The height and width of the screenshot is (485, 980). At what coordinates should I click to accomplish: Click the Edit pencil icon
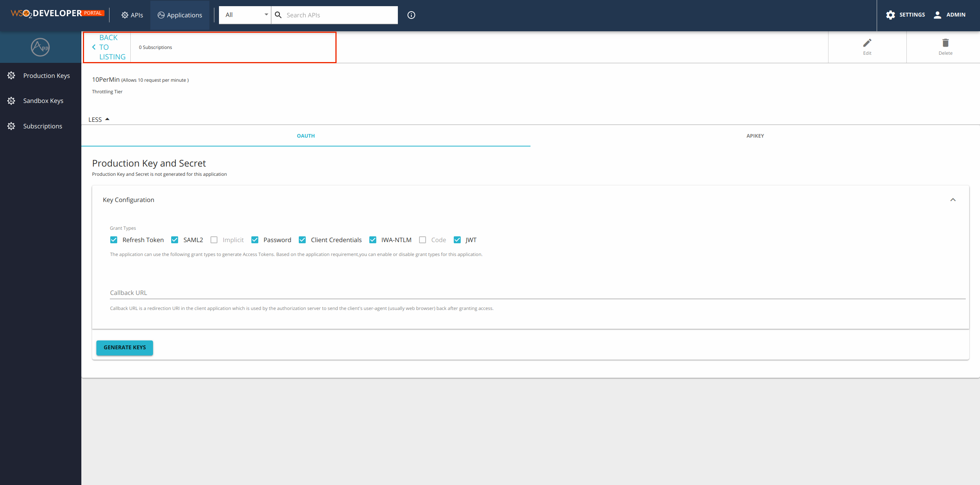[867, 42]
